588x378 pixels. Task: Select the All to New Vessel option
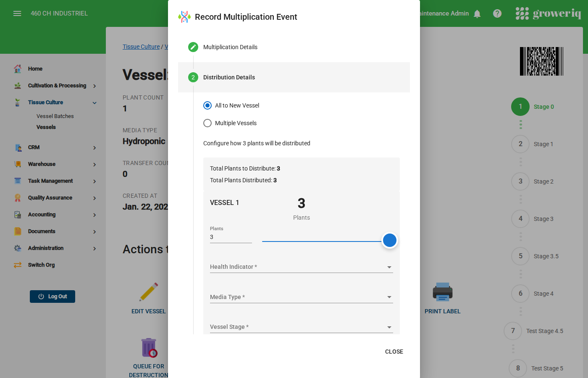coord(207,105)
